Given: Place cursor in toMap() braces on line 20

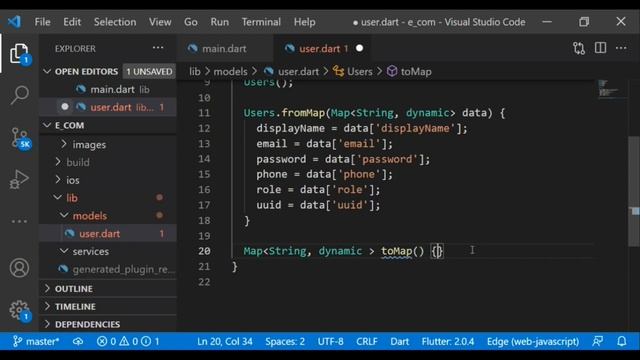Looking at the screenshot, I should point(437,251).
